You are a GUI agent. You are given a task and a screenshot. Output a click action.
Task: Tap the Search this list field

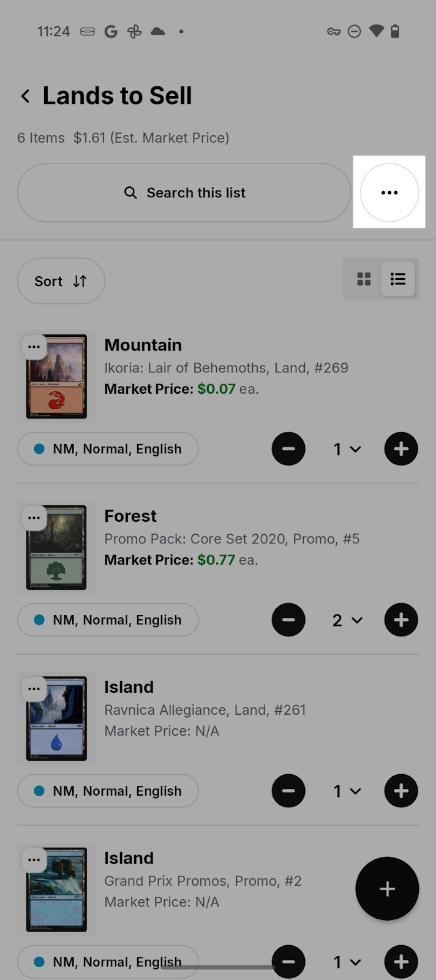[184, 193]
